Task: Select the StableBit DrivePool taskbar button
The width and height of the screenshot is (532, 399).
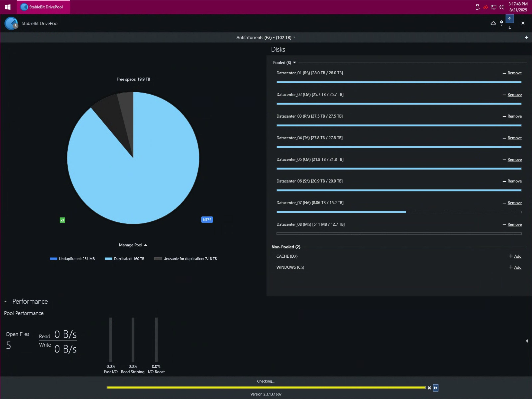Action: [x=43, y=7]
